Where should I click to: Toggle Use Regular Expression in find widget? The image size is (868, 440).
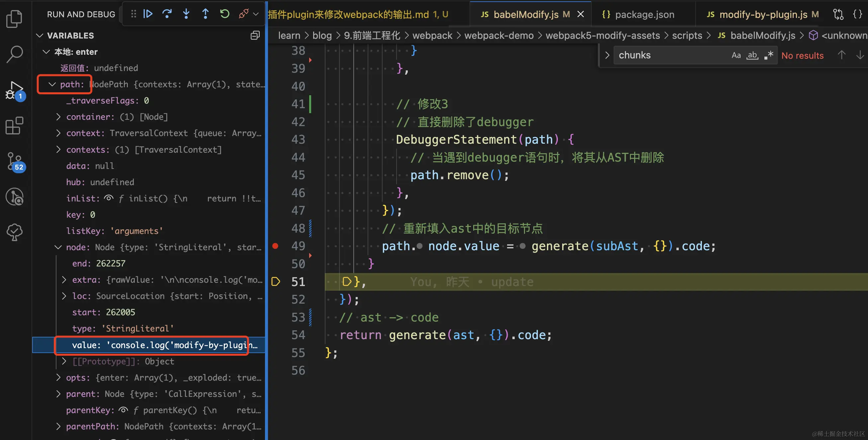769,55
